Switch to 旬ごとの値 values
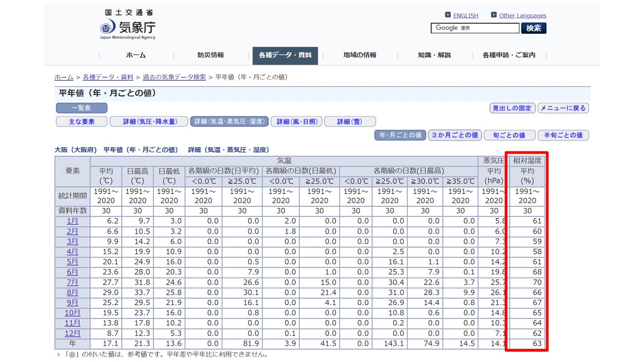Viewport: 644px width, 362px height. [508, 135]
